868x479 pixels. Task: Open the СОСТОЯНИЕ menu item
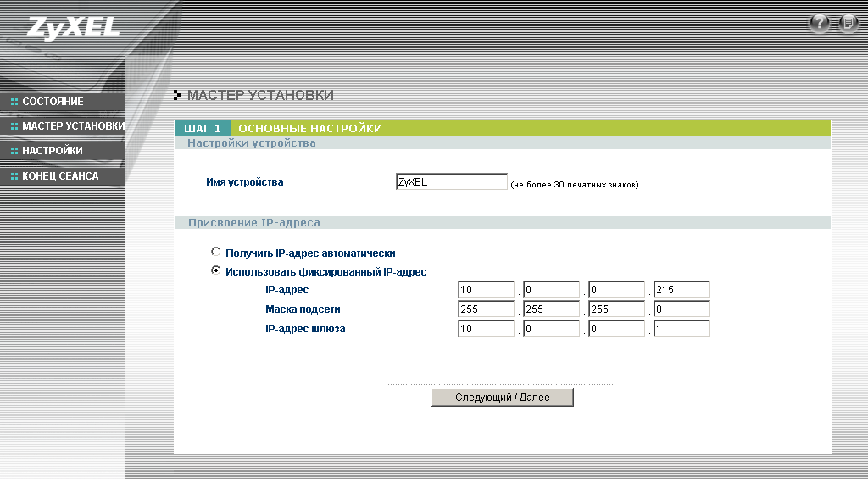point(63,102)
